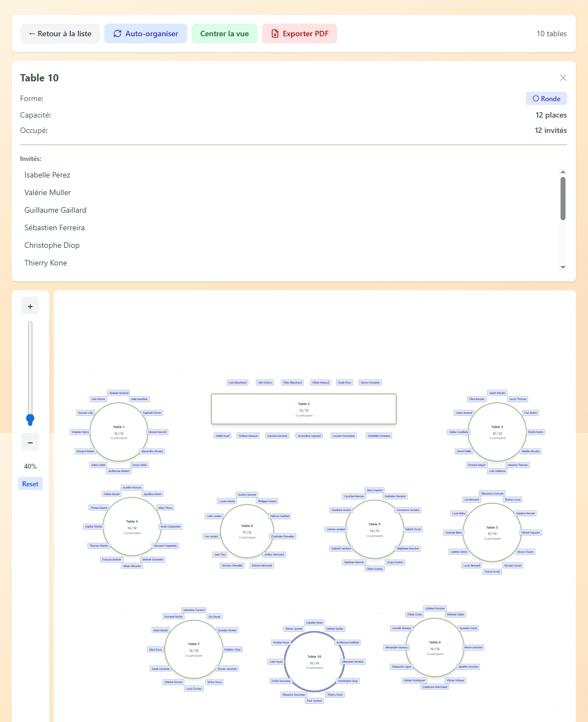
Task: Click Michel Nguyen seat tag at Table 5
Action: pyautogui.click(x=530, y=532)
